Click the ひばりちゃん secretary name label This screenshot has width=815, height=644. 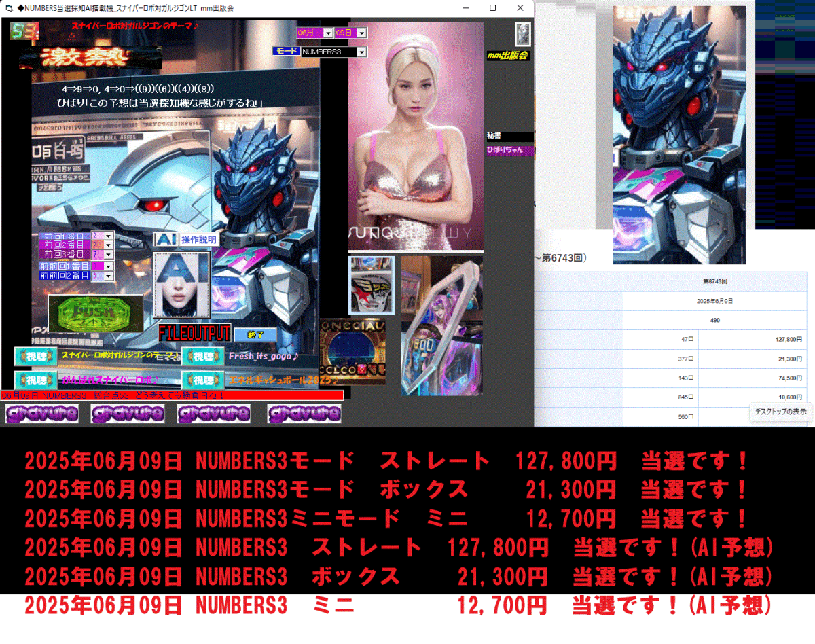pos(509,150)
